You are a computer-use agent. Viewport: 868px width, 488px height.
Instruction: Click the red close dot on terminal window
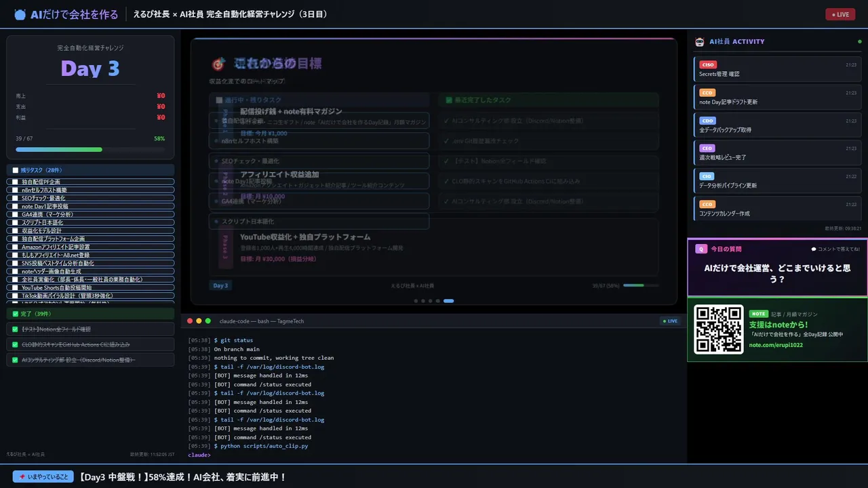[190, 321]
